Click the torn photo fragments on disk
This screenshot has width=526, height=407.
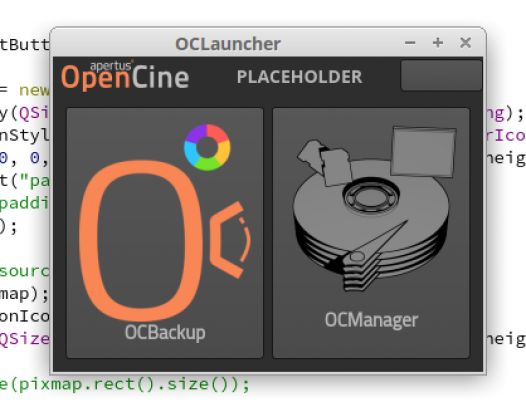(x=324, y=161)
